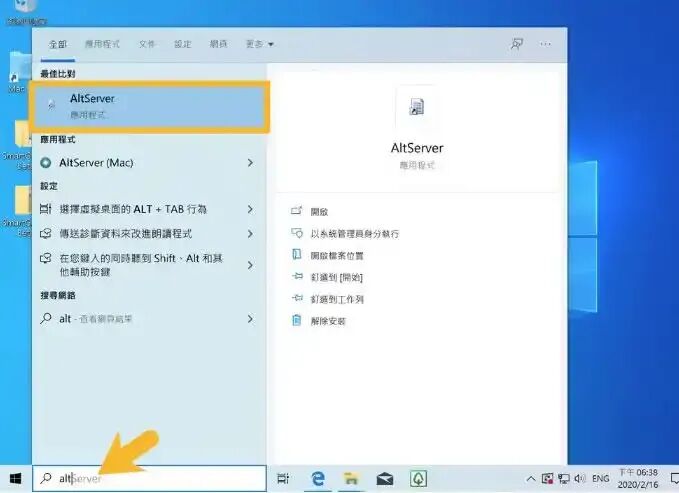
Task: Show hidden system tray icons
Action: [x=530, y=479]
